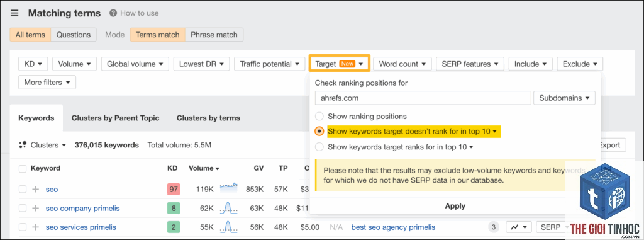Image resolution: width=644 pixels, height=240 pixels.
Task: Enable Phrase match mode
Action: pyautogui.click(x=214, y=35)
